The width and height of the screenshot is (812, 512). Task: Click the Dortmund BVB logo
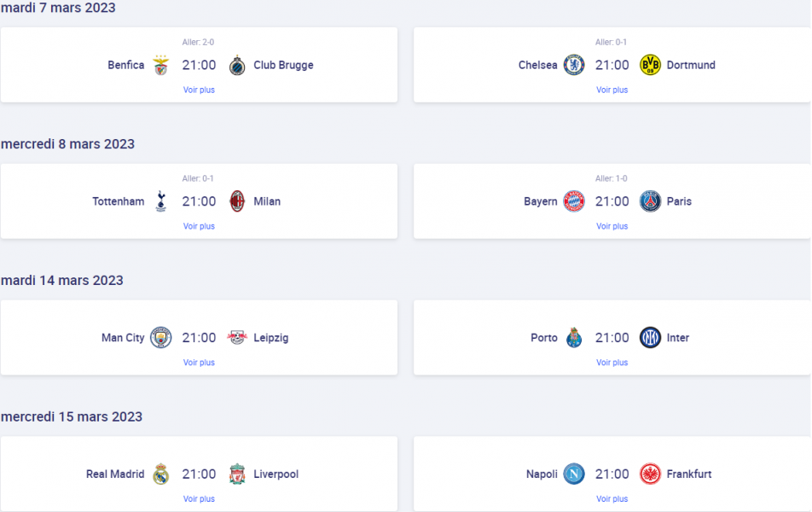[650, 66]
